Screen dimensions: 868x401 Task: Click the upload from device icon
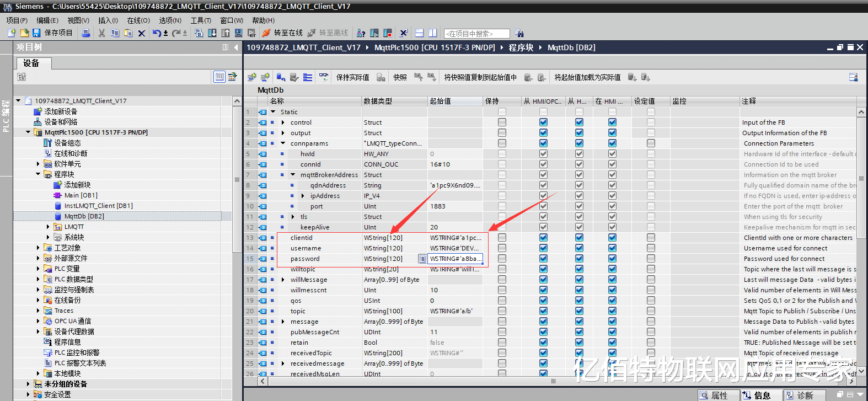(226, 33)
